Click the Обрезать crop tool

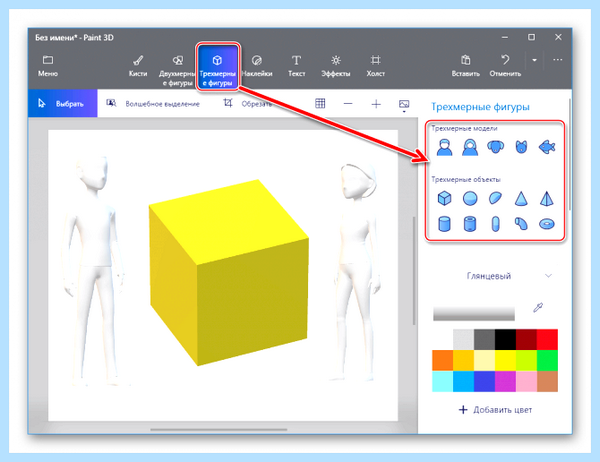pos(247,104)
